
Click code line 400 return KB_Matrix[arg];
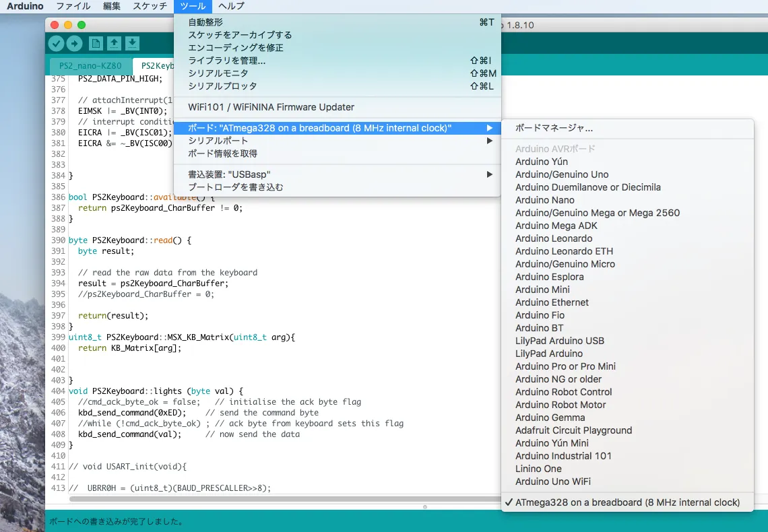point(130,348)
